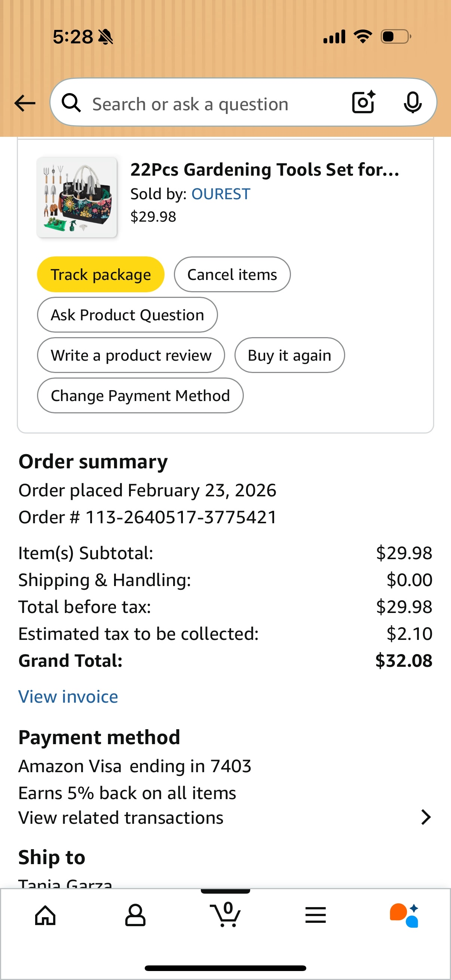Tap the camera lens search icon
451x980 pixels.
[363, 102]
